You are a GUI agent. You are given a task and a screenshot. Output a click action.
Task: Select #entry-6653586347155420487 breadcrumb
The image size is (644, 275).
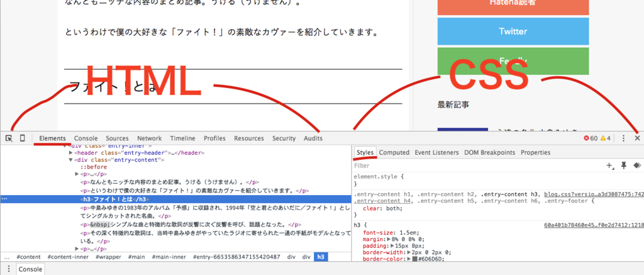point(236,257)
